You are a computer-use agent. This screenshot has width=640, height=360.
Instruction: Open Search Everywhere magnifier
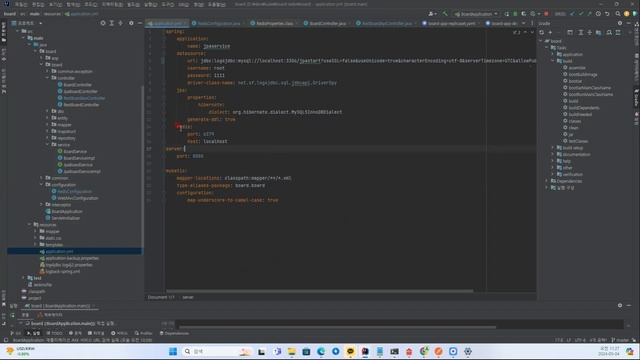[618, 14]
